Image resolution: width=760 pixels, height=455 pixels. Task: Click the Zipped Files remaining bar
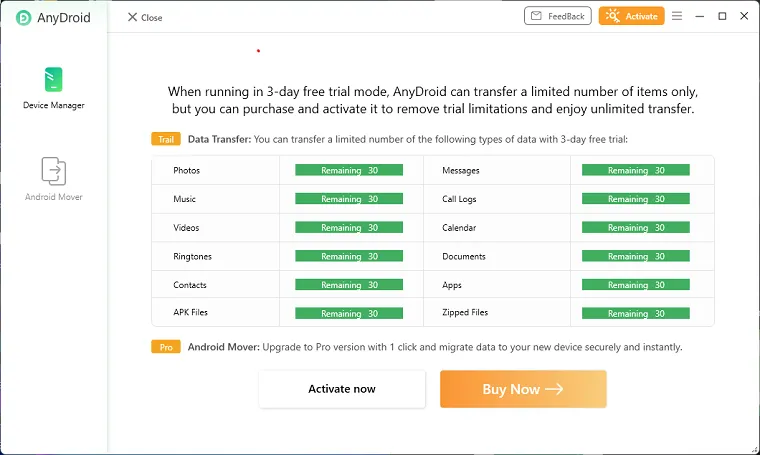636,313
